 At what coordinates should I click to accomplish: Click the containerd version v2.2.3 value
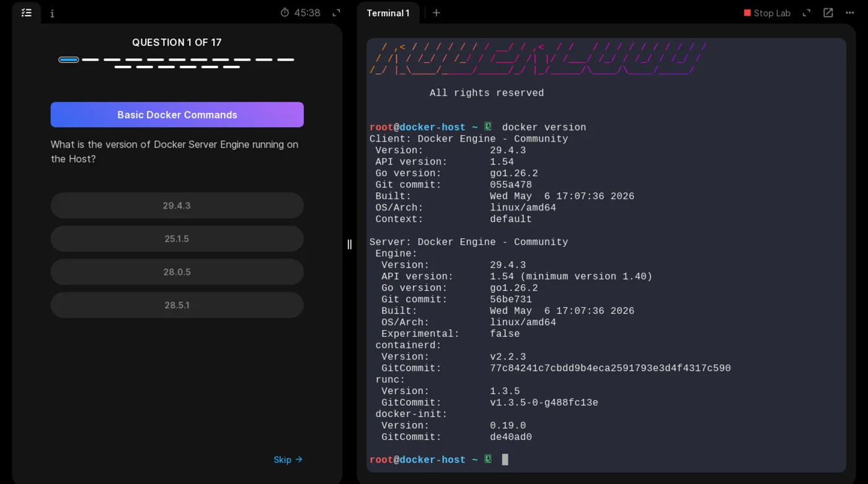[x=508, y=357]
